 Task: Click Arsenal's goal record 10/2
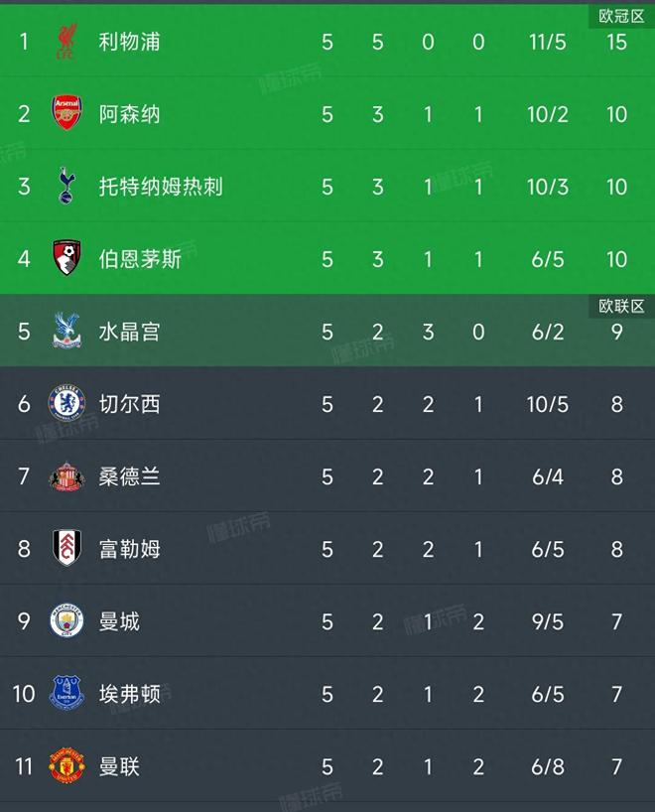[548, 114]
